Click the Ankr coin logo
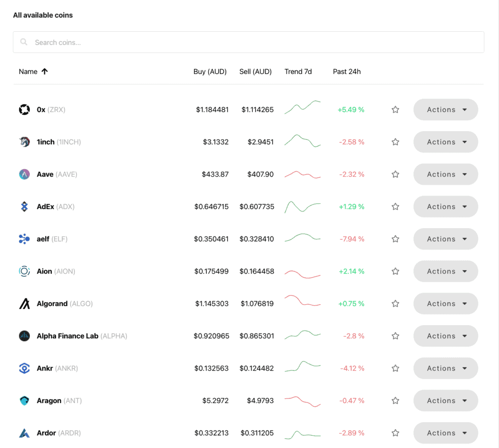Image resolution: width=499 pixels, height=448 pixels. [x=24, y=368]
